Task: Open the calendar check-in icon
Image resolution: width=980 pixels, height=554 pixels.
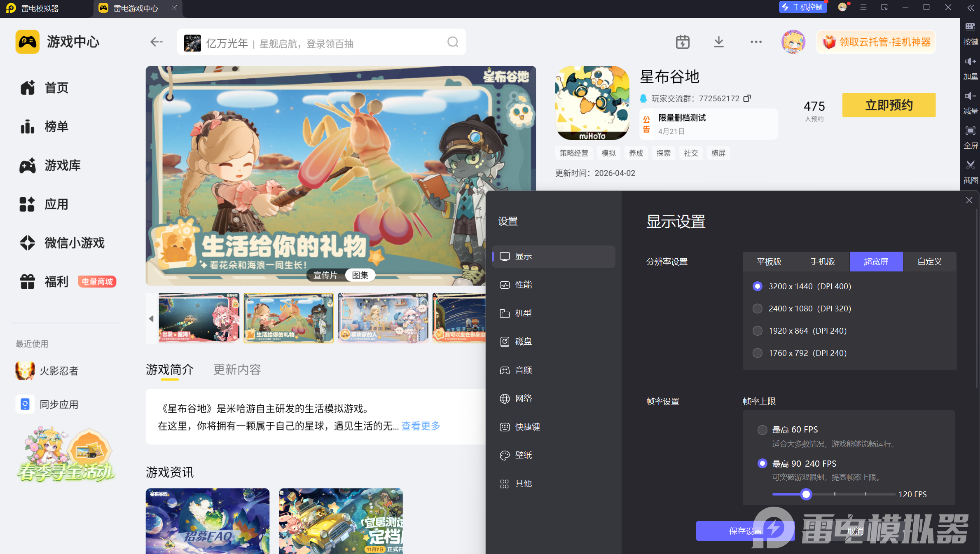Action: 683,42
